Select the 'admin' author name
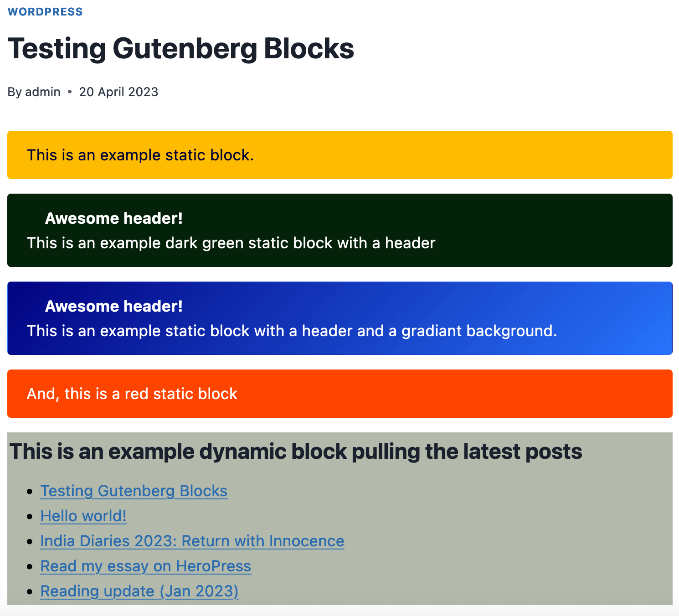The width and height of the screenshot is (679, 616). (43, 92)
